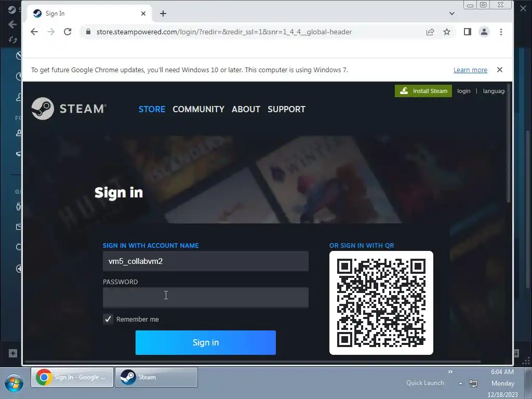This screenshot has height=399, width=532.
Task: Open the Windows Start orb
Action: 14,383
